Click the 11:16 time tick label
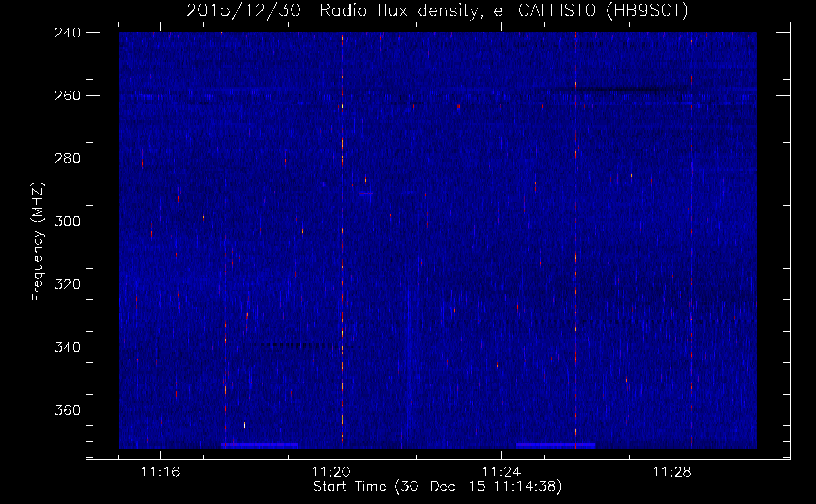The width and height of the screenshot is (816, 504). tap(160, 472)
